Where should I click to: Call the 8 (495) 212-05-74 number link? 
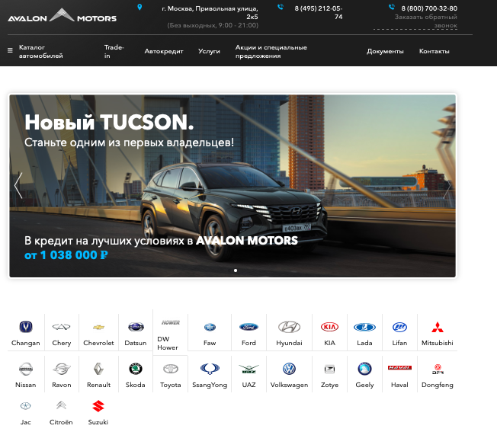point(319,12)
